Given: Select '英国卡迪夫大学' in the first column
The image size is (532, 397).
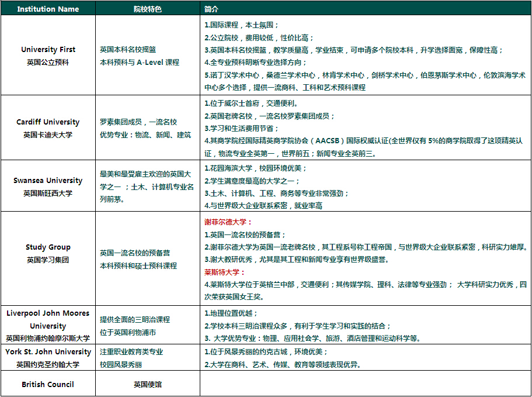Looking at the screenshot, I should coord(48,135).
